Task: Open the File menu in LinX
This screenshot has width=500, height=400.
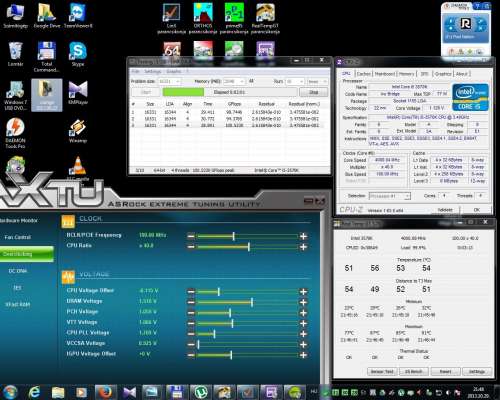Action: 135,71
